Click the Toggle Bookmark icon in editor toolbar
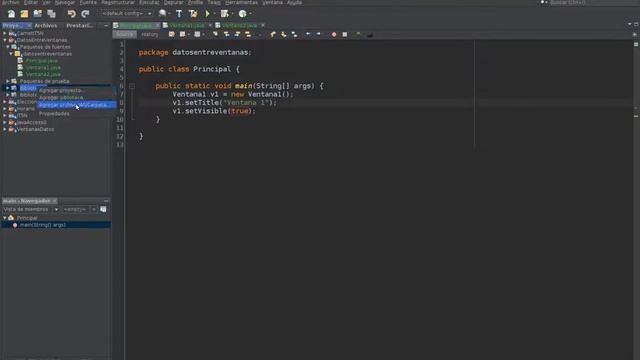This screenshot has width=640, height=360. pos(294,35)
